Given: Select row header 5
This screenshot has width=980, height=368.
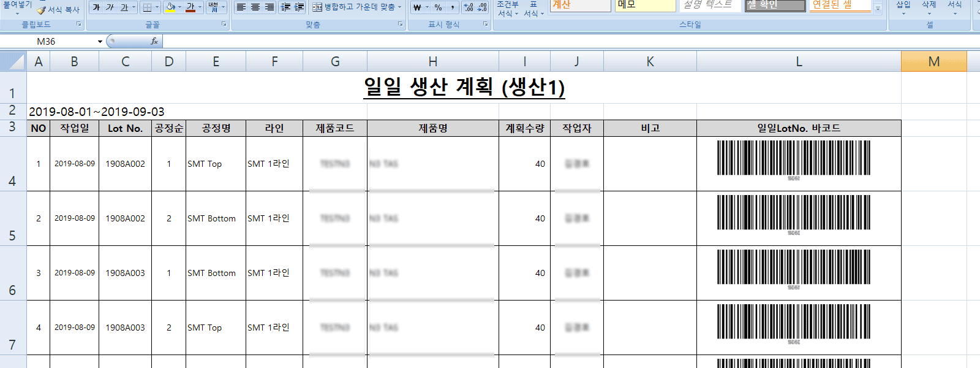Looking at the screenshot, I should click(x=13, y=218).
